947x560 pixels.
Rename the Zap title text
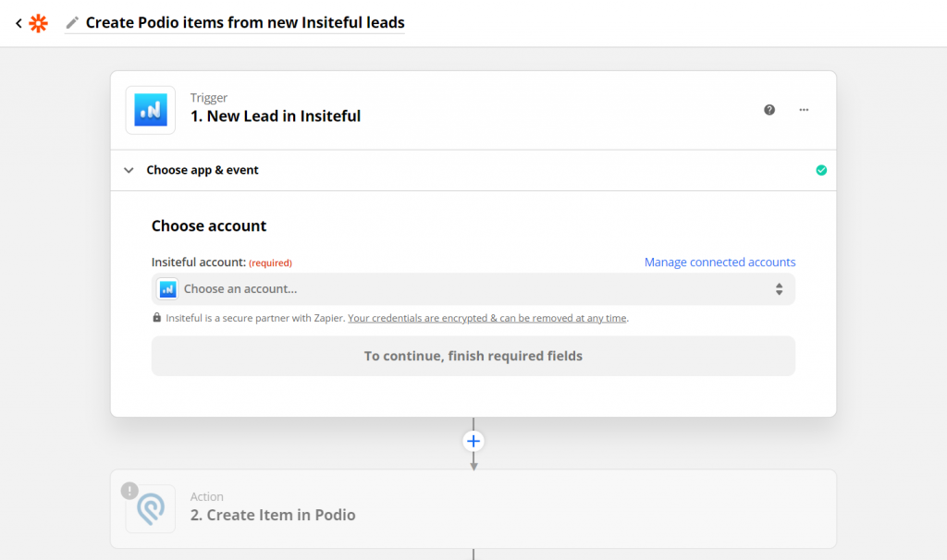point(244,22)
